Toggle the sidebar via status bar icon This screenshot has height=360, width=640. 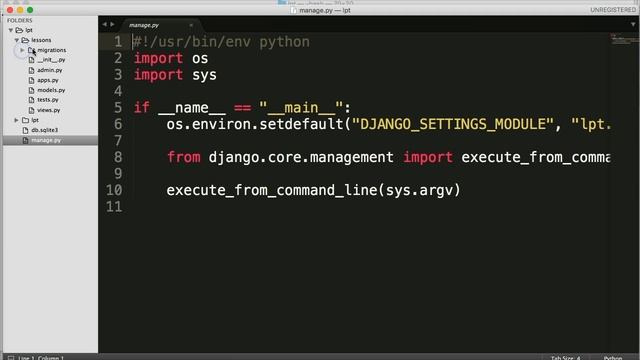(11, 358)
